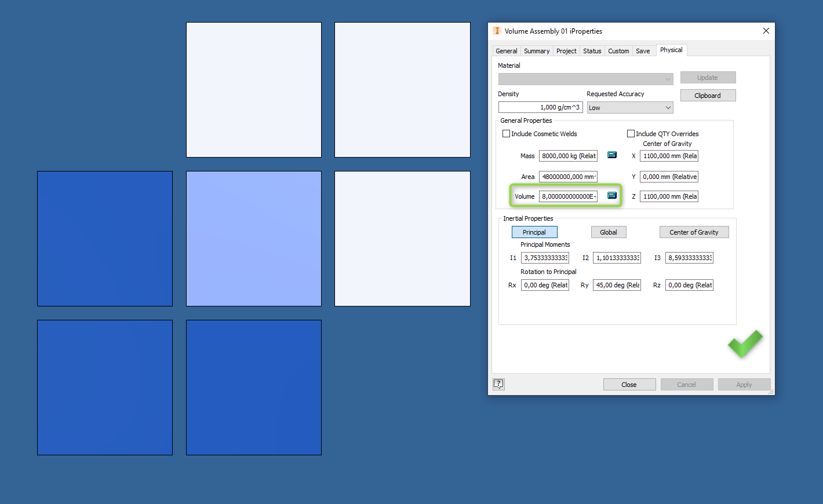Show Global inertial properties

pos(609,232)
